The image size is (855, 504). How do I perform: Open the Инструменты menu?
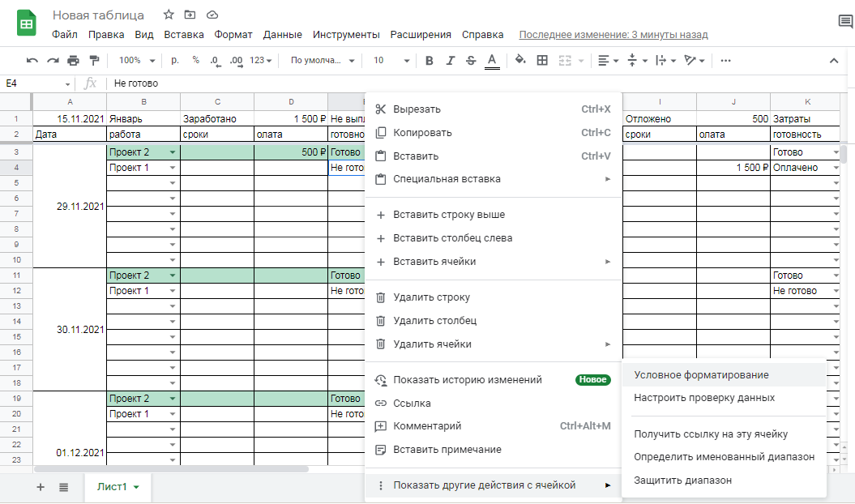pos(346,34)
